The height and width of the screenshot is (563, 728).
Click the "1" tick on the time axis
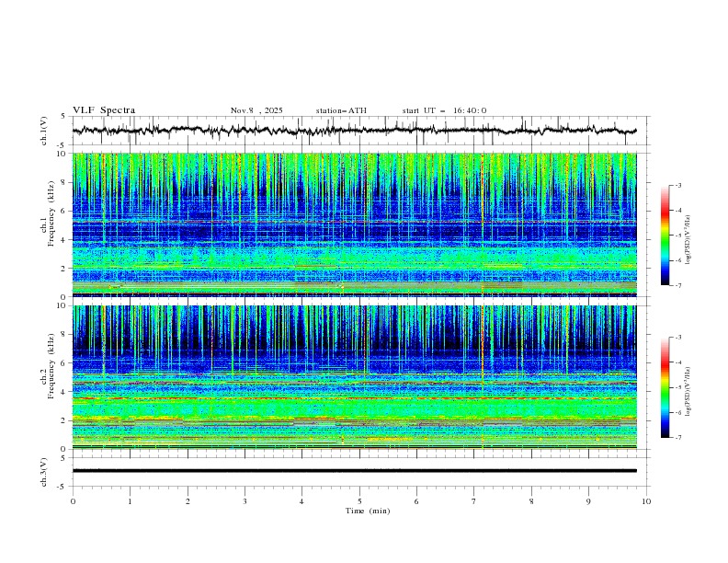click(x=130, y=501)
